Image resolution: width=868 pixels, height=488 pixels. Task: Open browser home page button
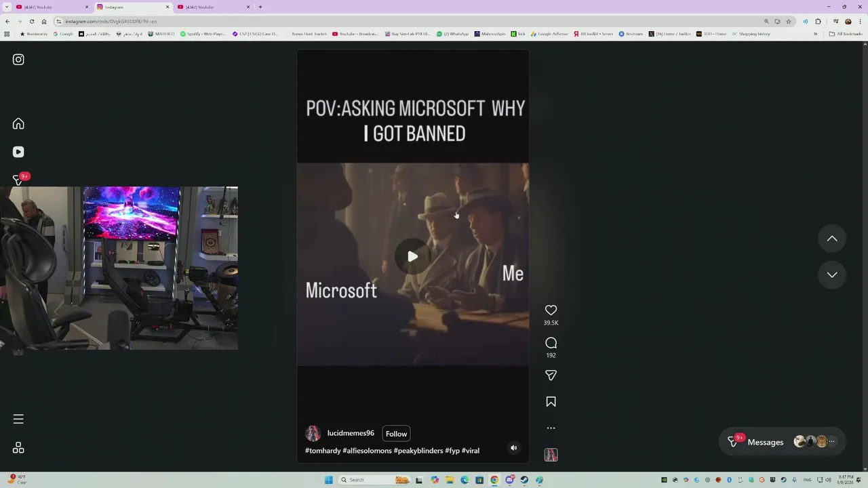pyautogui.click(x=44, y=21)
